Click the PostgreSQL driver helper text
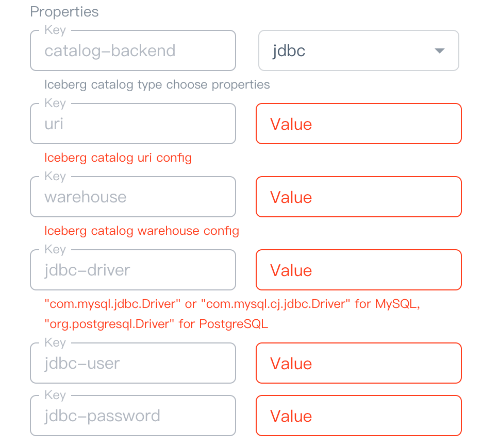 click(156, 323)
